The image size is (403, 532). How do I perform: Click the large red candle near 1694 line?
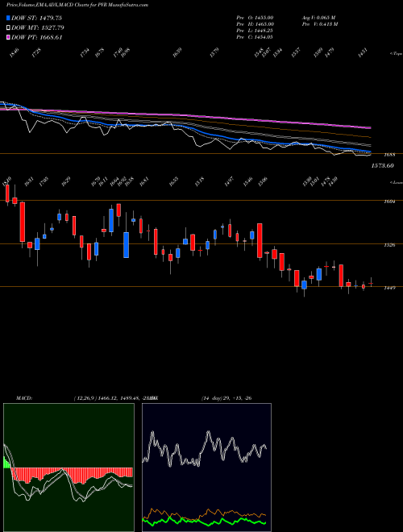click(23, 222)
